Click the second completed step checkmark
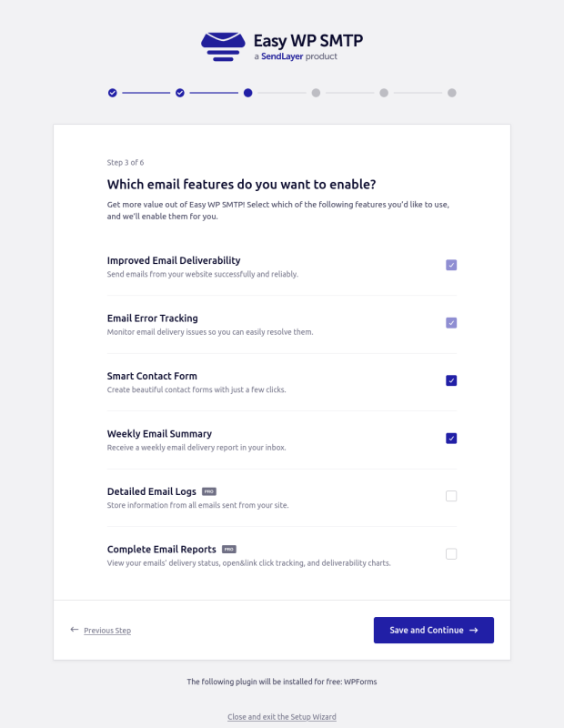The width and height of the screenshot is (564, 728). (x=180, y=93)
